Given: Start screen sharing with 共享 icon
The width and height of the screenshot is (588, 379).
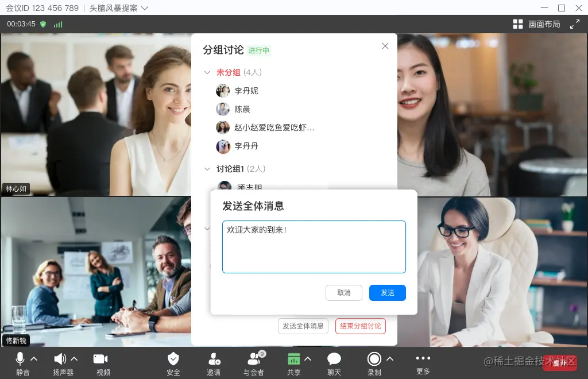Looking at the screenshot, I should point(293,359).
